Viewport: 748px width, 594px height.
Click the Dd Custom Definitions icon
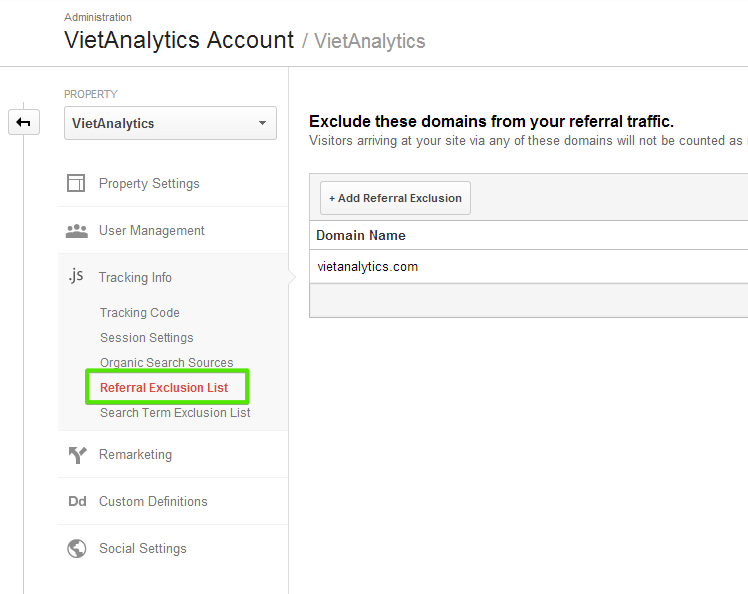click(x=76, y=501)
